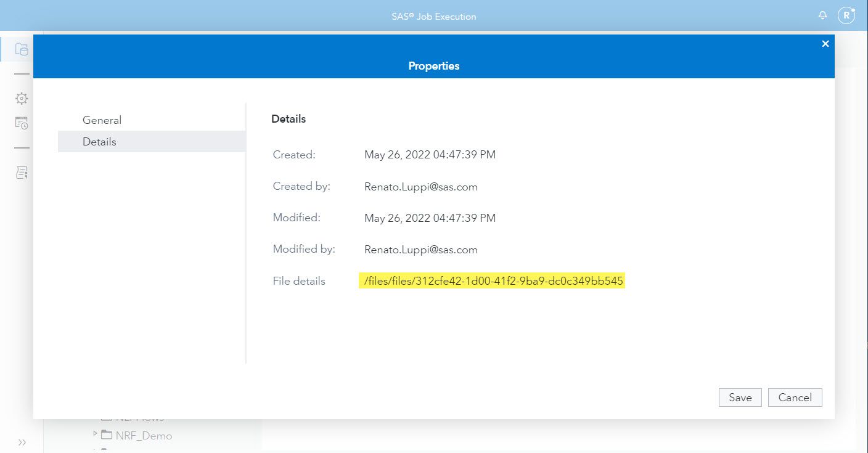Screen dimensions: 868x453
Task: Open the folders panel in the sidebar
Action: (x=21, y=50)
